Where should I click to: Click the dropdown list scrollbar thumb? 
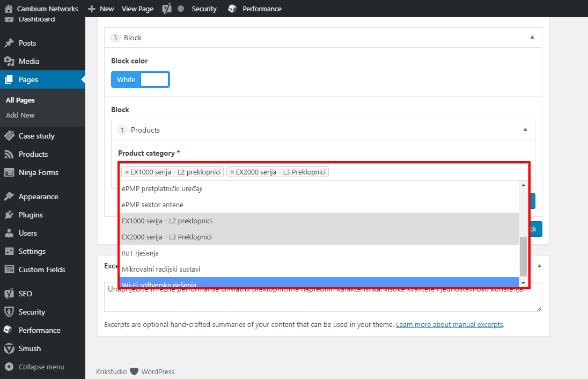523,257
